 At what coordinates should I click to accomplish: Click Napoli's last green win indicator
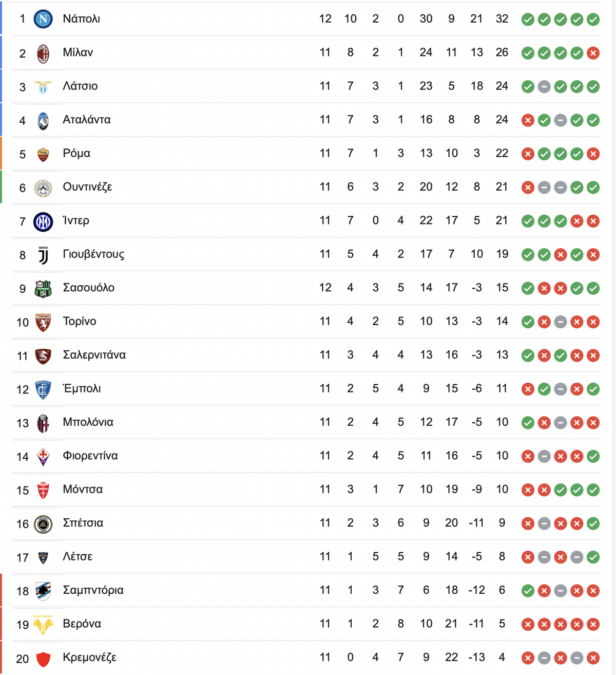pyautogui.click(x=593, y=20)
